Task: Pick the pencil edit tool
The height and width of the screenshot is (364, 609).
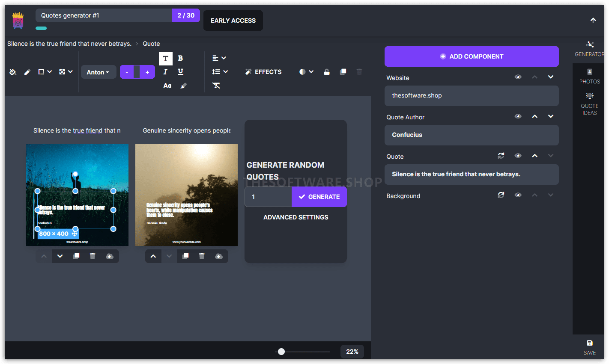Action: [27, 72]
